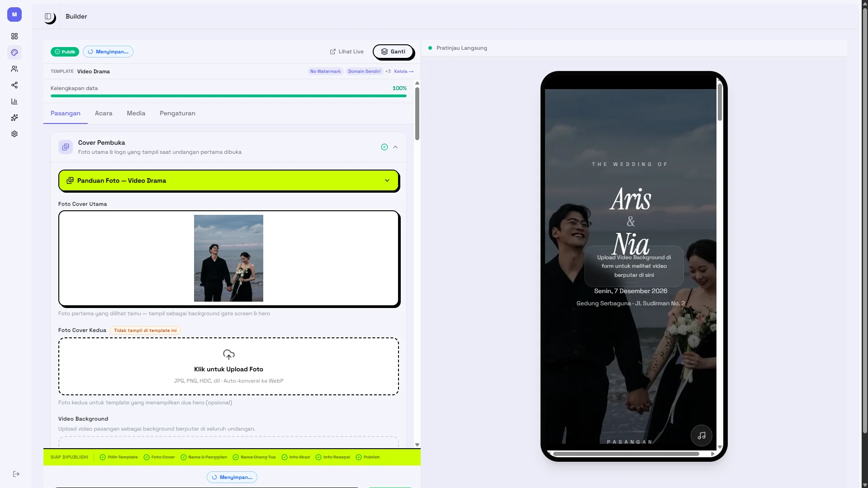
Task: Click the logout icon at sidebar bottom
Action: click(x=16, y=474)
